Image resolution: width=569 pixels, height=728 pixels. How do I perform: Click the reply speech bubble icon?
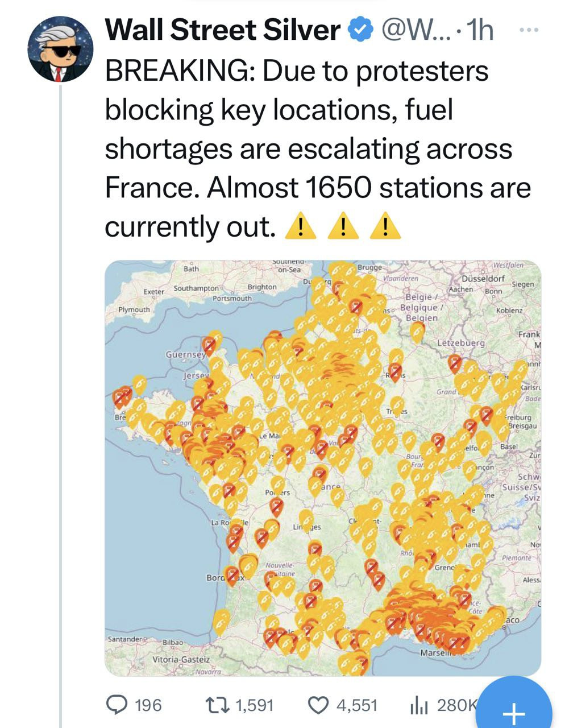click(x=118, y=705)
